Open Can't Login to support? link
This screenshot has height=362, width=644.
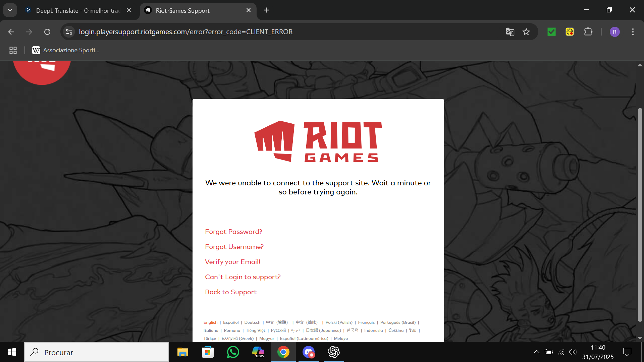click(243, 277)
